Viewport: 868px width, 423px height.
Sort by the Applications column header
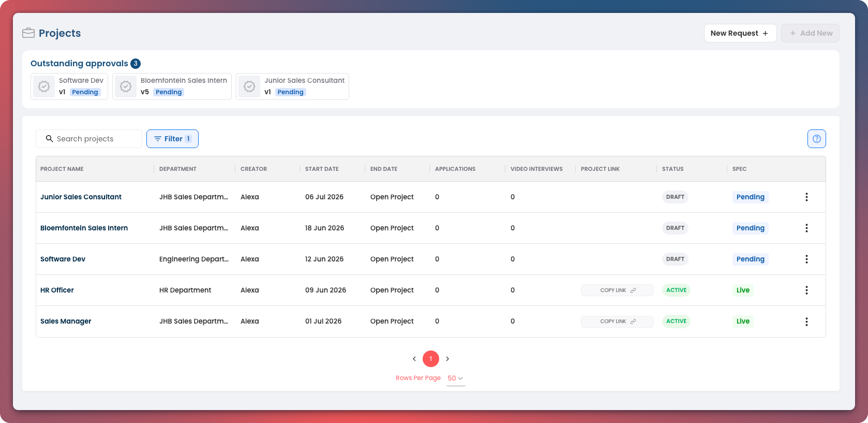click(455, 169)
